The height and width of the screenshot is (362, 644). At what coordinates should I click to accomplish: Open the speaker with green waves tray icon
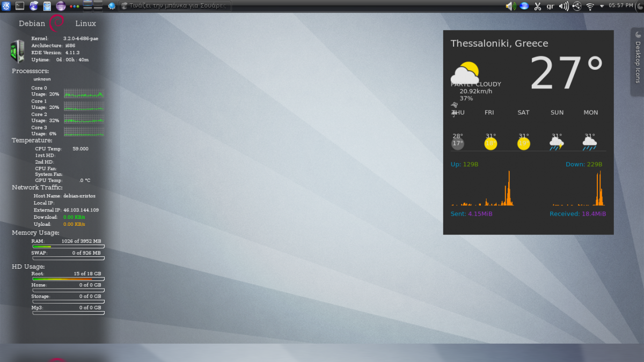pyautogui.click(x=510, y=6)
